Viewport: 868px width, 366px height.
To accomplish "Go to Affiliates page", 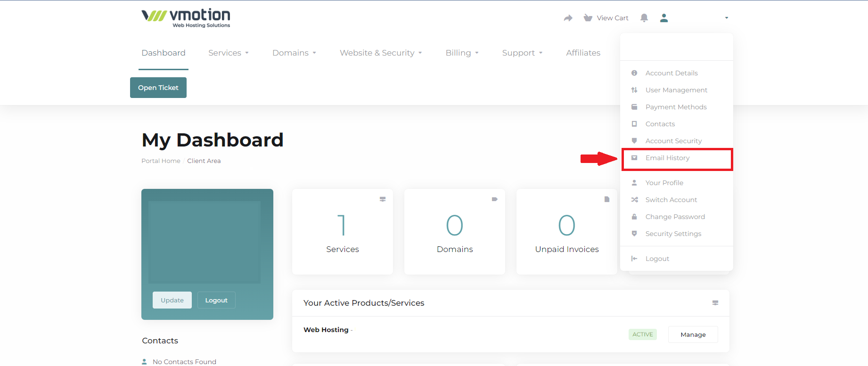I will (x=583, y=53).
